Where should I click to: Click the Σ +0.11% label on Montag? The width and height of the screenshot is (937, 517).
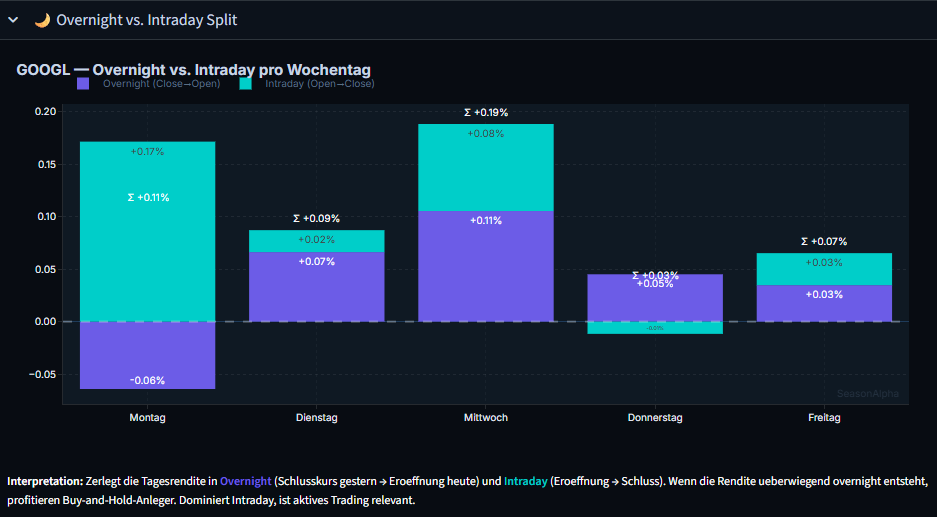point(148,197)
